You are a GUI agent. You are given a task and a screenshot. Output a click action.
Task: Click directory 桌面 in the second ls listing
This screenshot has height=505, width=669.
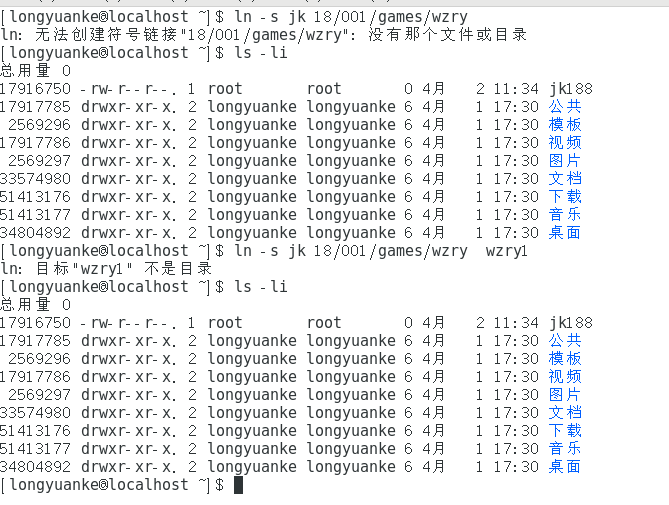(x=565, y=467)
